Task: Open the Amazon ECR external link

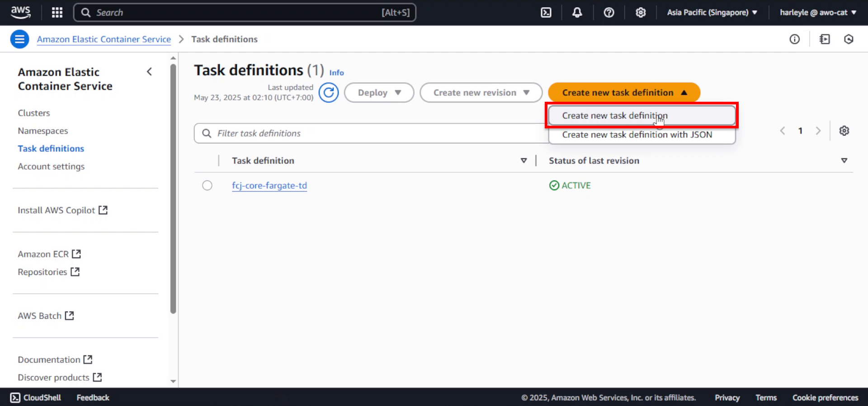Action: click(x=49, y=254)
